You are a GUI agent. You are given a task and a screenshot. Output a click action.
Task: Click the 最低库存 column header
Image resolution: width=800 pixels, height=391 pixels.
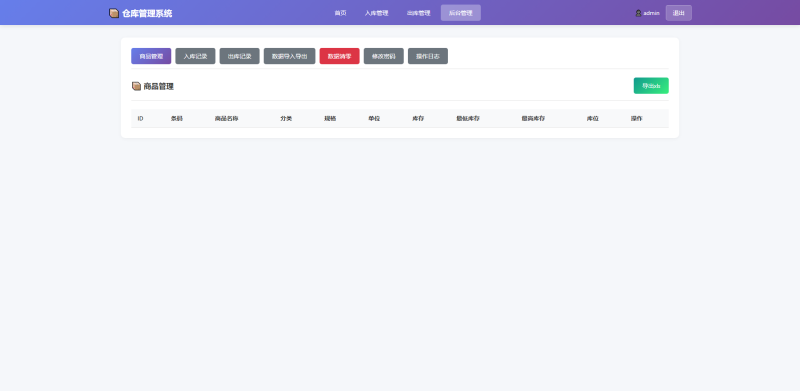point(468,118)
